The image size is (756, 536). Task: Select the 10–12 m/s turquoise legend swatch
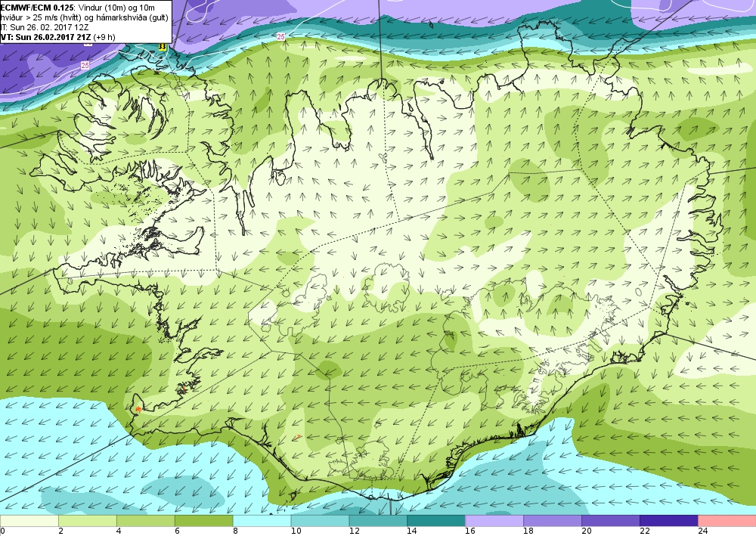click(x=320, y=521)
